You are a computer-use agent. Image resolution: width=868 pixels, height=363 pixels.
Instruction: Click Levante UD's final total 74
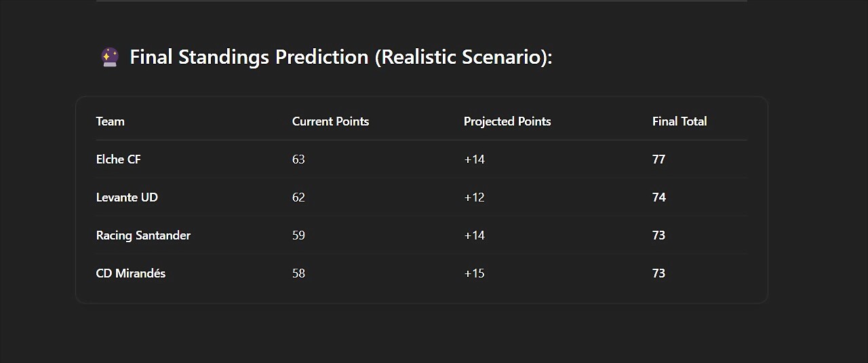point(659,197)
